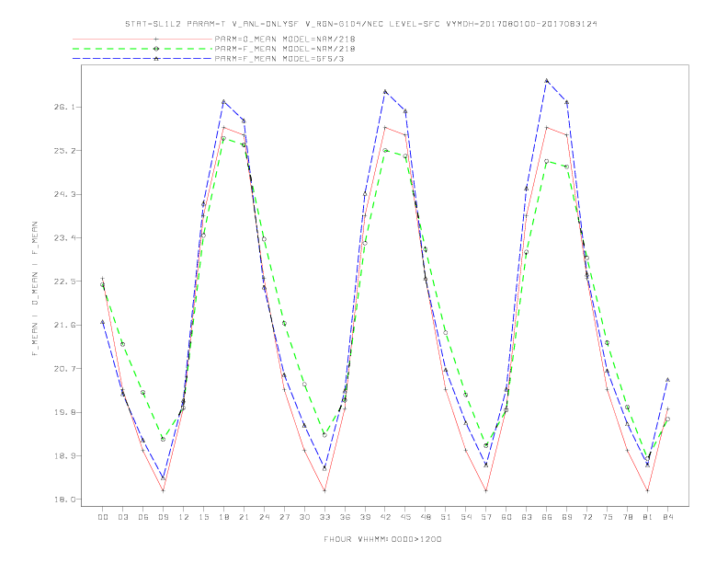
Task: Click the plus marker on the red legend line
Action: (x=156, y=39)
